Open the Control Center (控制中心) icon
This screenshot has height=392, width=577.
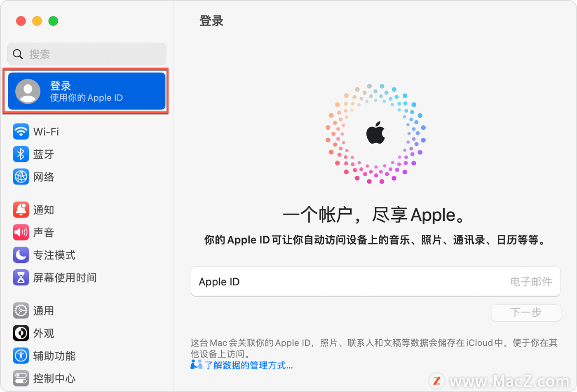(x=21, y=378)
